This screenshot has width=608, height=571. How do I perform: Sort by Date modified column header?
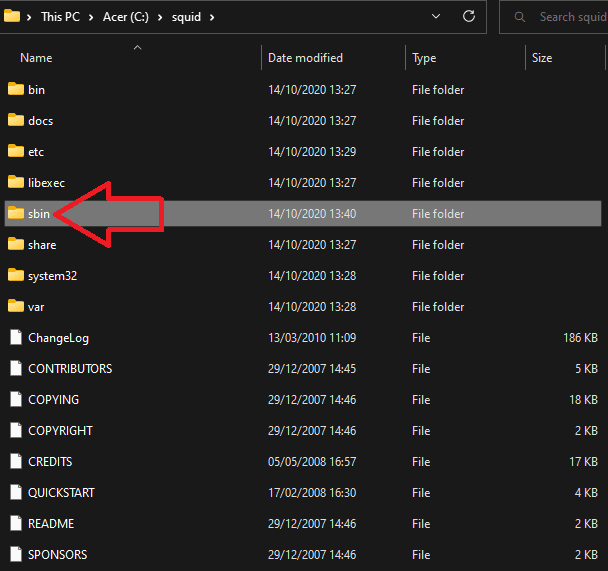click(305, 58)
